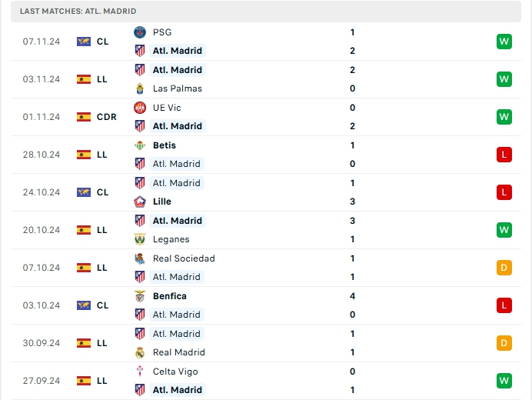
Task: Open the Last Matches: Atl. Madrid header
Action: tap(78, 12)
